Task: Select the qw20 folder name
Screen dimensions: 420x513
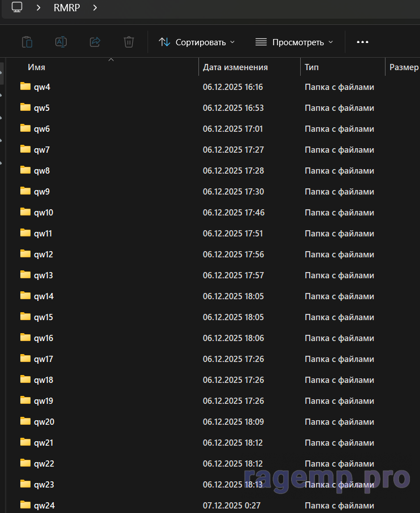Action: [x=44, y=422]
